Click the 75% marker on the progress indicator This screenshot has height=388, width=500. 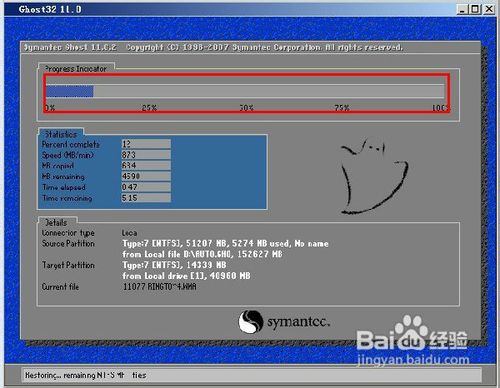point(342,108)
